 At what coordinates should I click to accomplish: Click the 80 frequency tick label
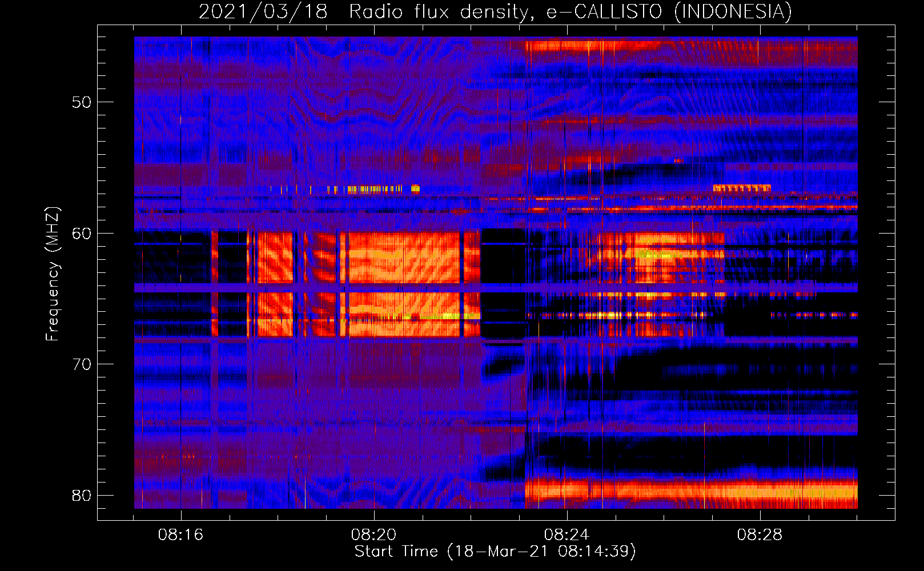(x=82, y=495)
